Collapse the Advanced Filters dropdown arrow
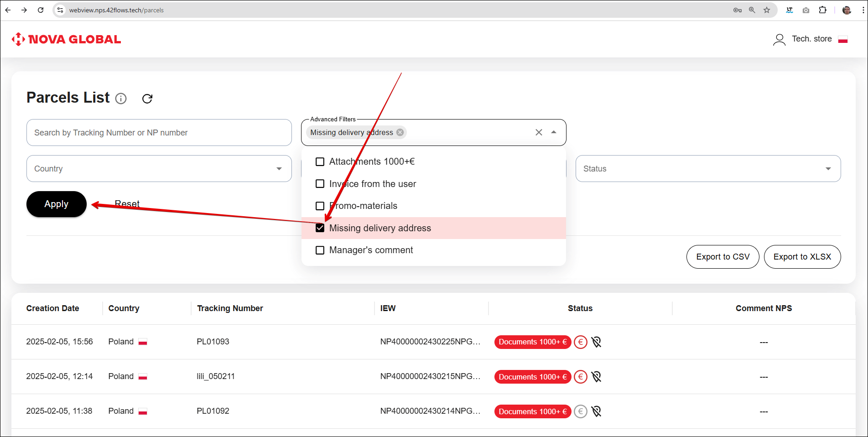The height and width of the screenshot is (437, 868). point(554,132)
